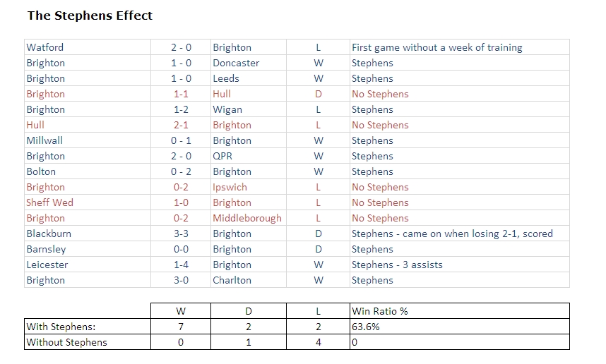Select the 'Stephens - 3 assists' cell
This screenshot has width=606, height=364.
point(460,265)
